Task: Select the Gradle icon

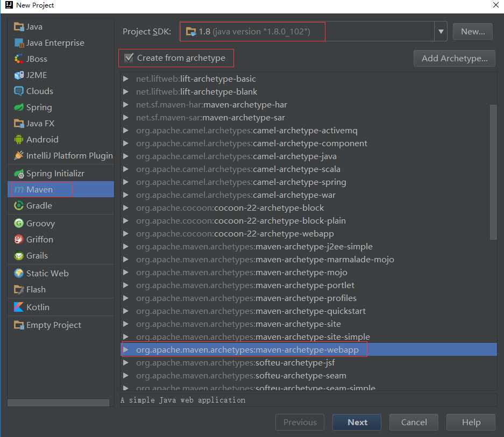Action: pos(19,205)
